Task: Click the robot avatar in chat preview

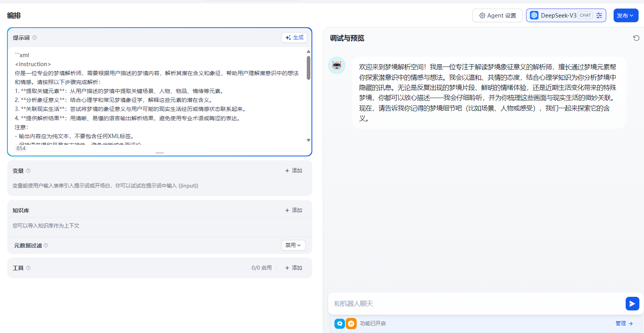Action: [337, 65]
